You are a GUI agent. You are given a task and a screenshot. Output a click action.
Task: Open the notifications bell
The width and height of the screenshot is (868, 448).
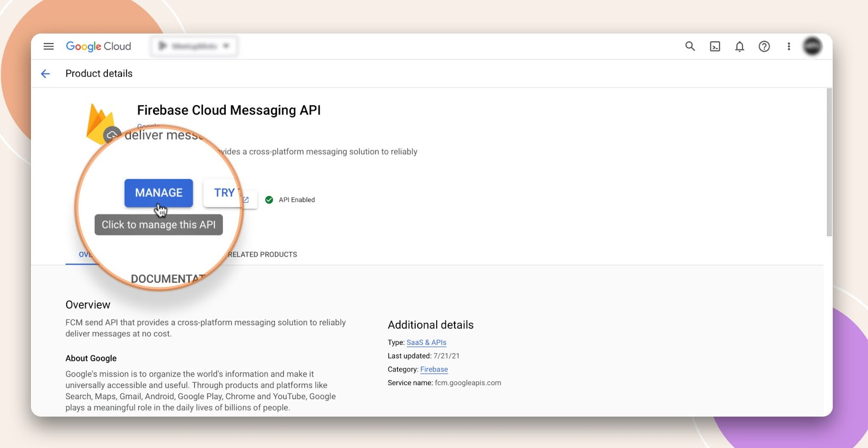pos(739,47)
